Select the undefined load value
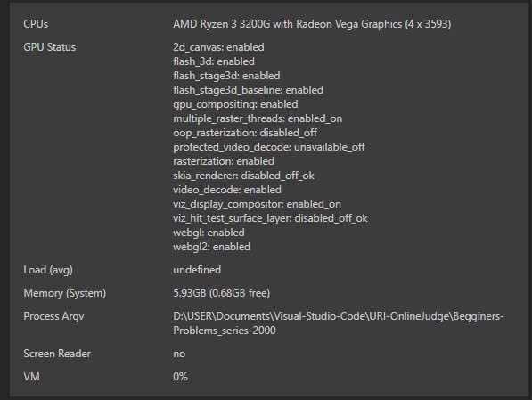The height and width of the screenshot is (400, 532). pyautogui.click(x=197, y=270)
